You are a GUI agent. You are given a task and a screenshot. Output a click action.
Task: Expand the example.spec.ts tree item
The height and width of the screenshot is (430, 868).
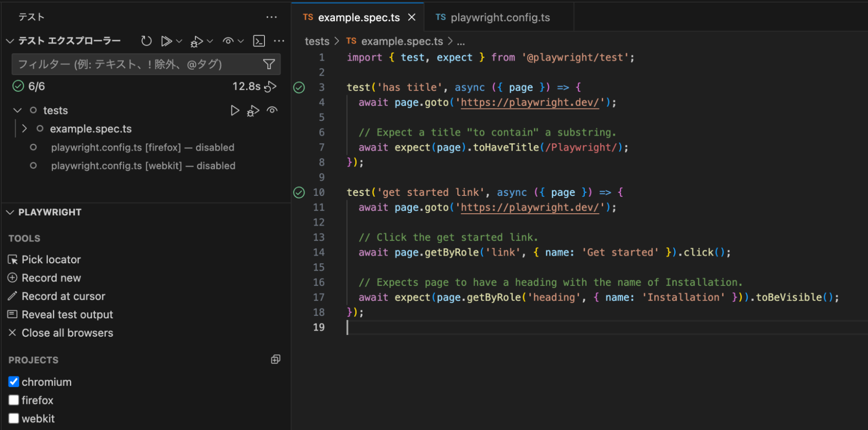click(x=25, y=129)
